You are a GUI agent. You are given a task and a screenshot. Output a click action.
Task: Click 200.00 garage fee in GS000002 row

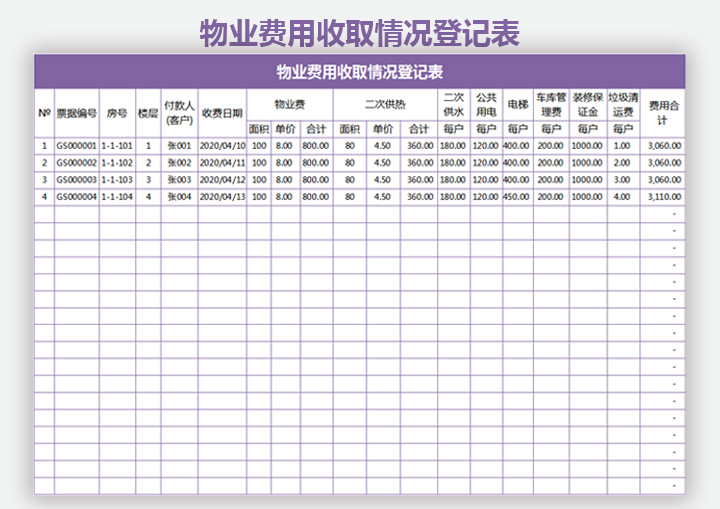(551, 163)
